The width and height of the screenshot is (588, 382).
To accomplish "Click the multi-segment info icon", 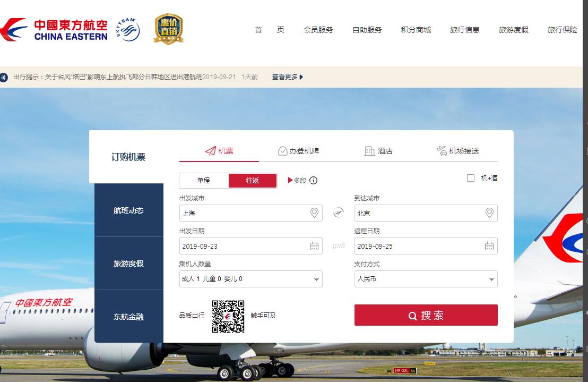I will pos(314,181).
